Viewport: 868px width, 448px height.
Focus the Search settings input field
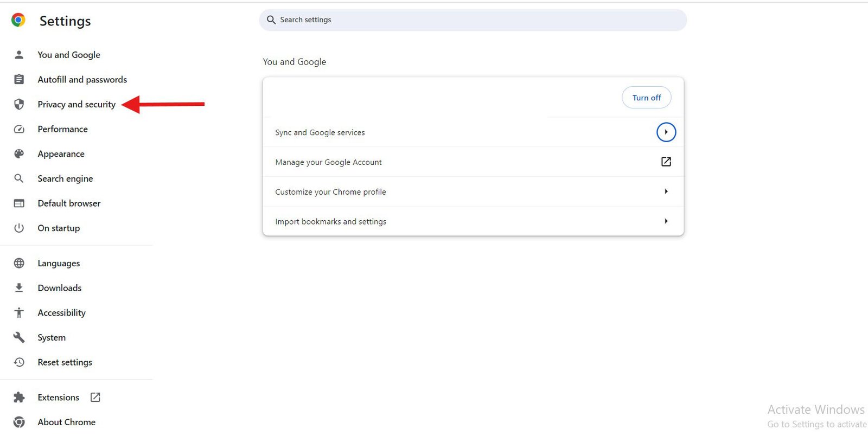click(473, 20)
